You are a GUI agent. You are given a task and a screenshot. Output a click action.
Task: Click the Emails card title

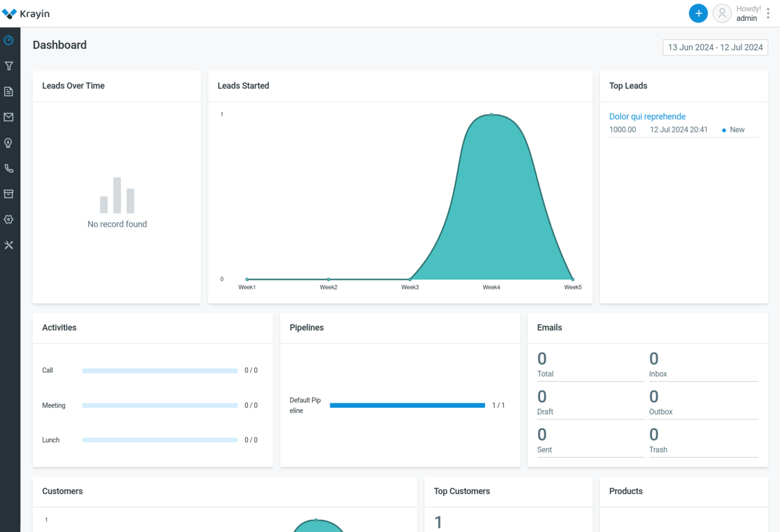coord(550,328)
